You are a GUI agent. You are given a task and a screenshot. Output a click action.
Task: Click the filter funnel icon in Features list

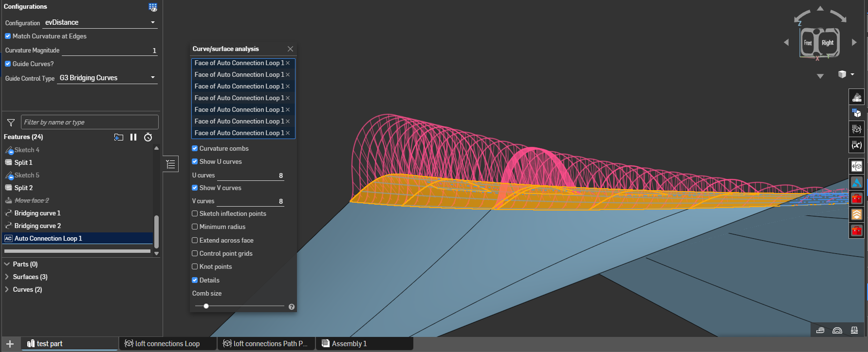point(11,123)
